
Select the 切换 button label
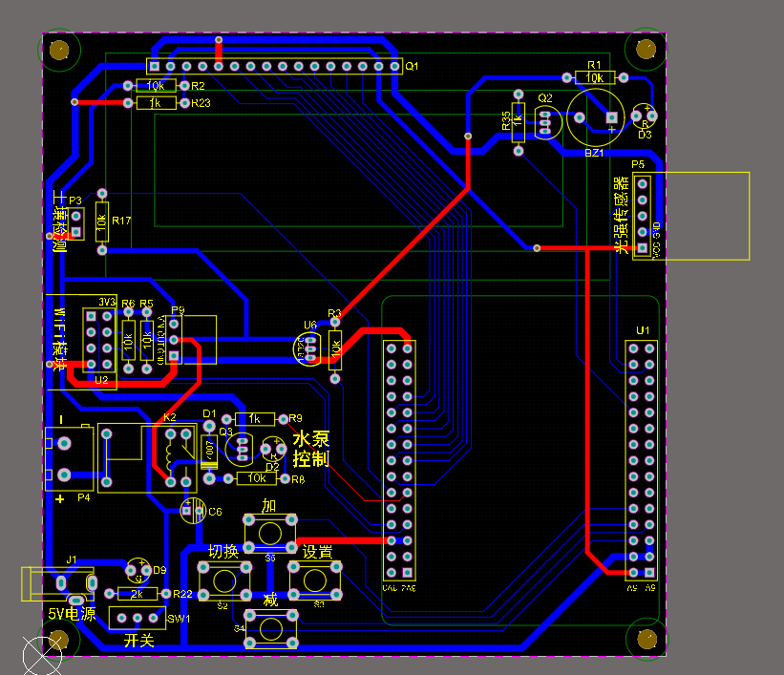[223, 552]
